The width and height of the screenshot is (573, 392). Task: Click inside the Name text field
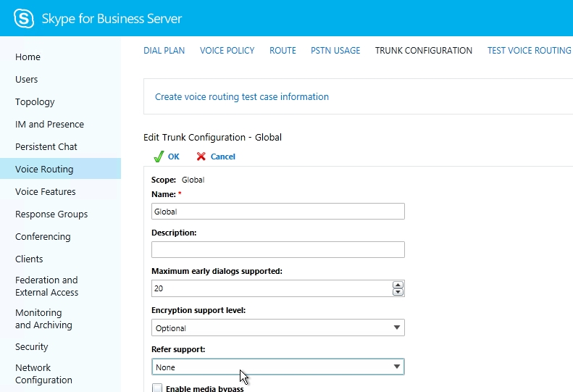277,212
